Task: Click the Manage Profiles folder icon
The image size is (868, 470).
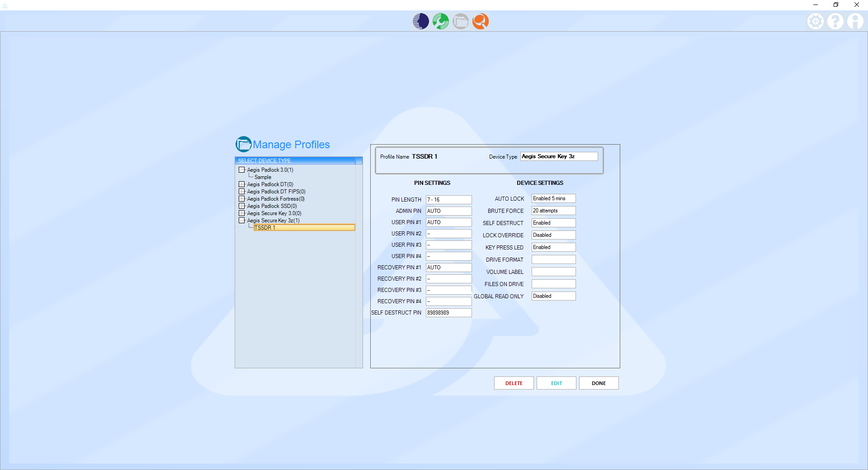Action: pos(243,144)
